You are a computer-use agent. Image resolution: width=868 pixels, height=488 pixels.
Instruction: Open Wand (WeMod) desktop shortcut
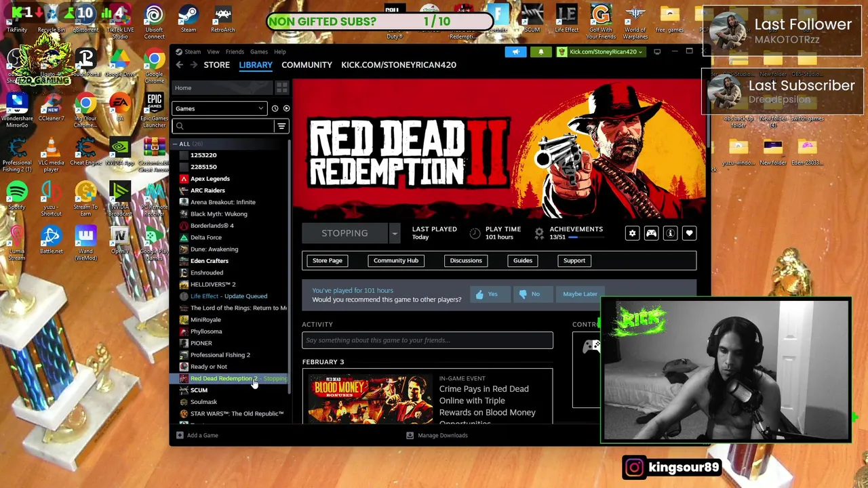click(x=85, y=243)
